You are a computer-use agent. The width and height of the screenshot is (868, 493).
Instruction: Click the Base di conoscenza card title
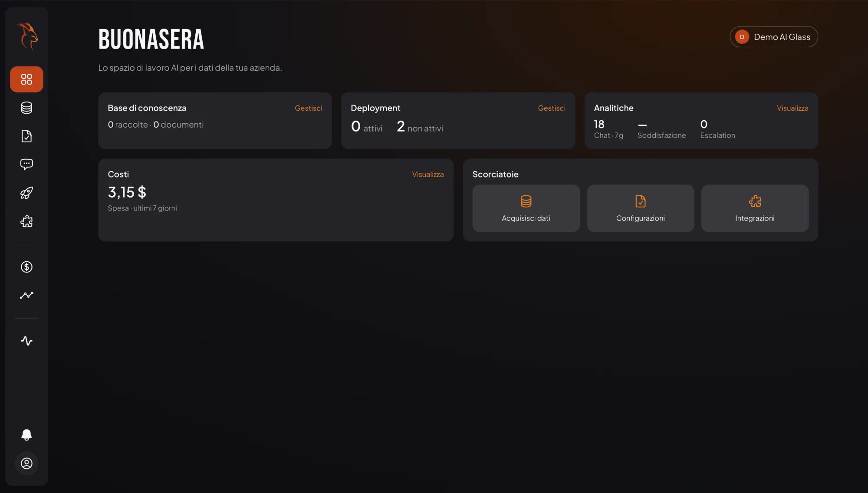click(x=147, y=108)
